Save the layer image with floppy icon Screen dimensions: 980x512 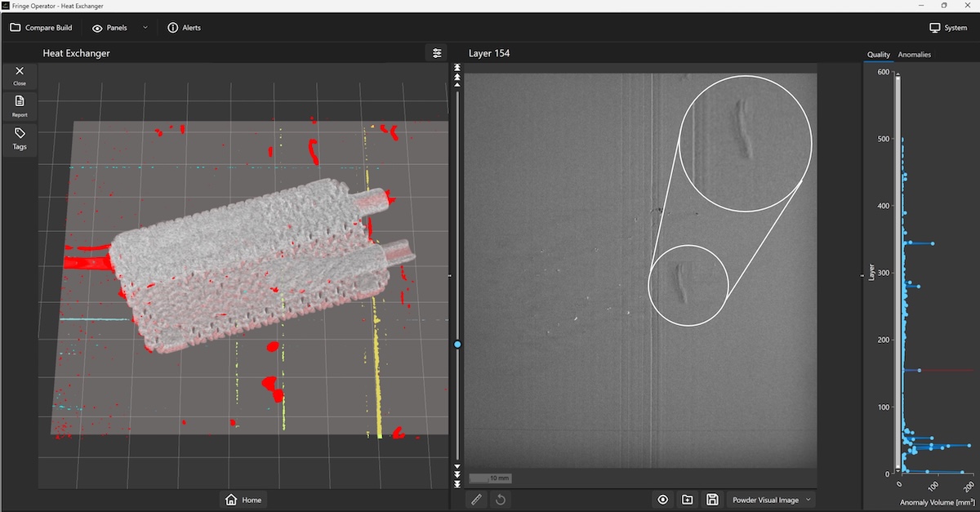pos(712,499)
